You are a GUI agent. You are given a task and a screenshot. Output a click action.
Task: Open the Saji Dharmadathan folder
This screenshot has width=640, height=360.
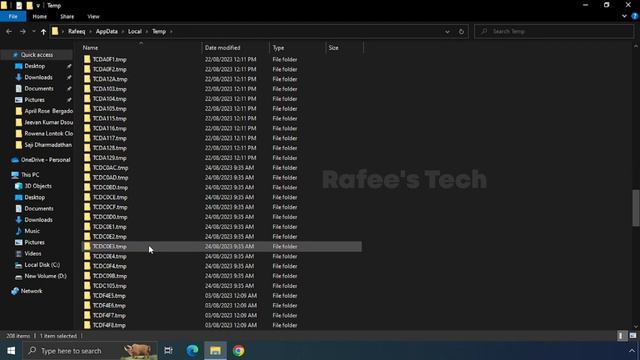pyautogui.click(x=48, y=144)
